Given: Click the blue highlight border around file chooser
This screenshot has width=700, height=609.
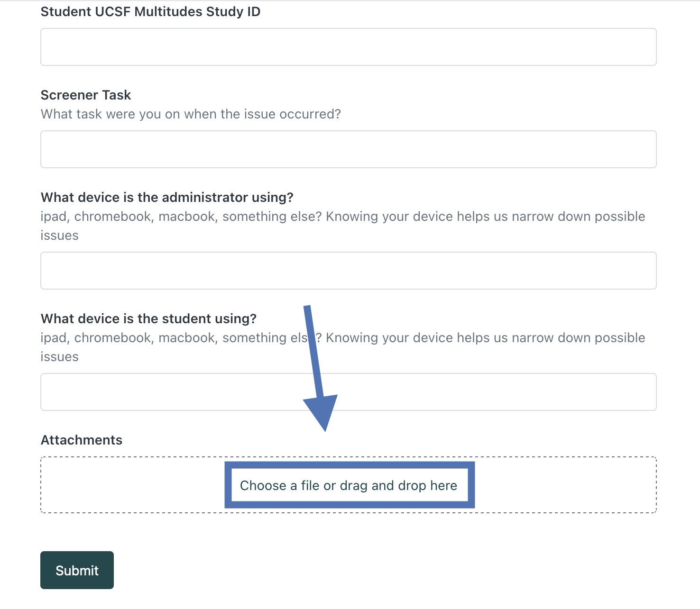Looking at the screenshot, I should click(350, 464).
